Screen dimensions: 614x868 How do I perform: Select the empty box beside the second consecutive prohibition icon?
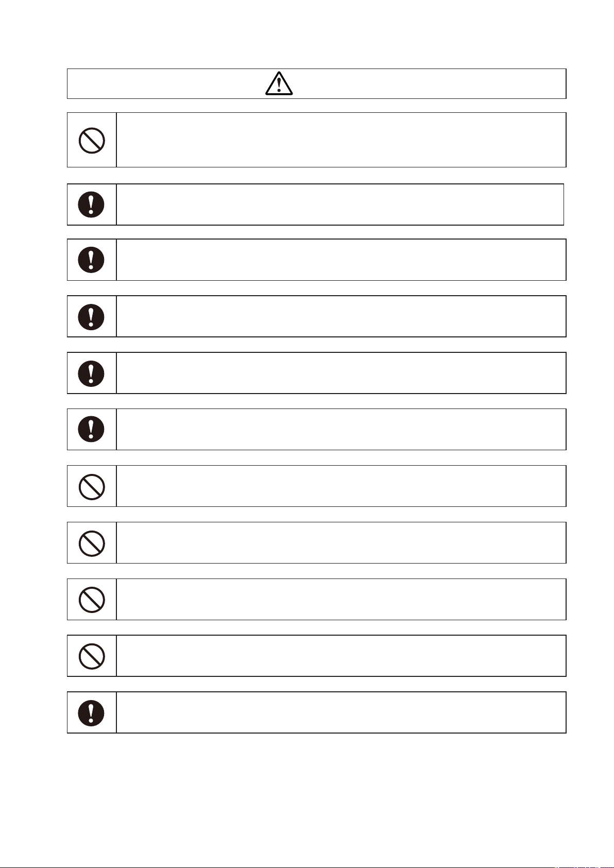click(x=342, y=542)
